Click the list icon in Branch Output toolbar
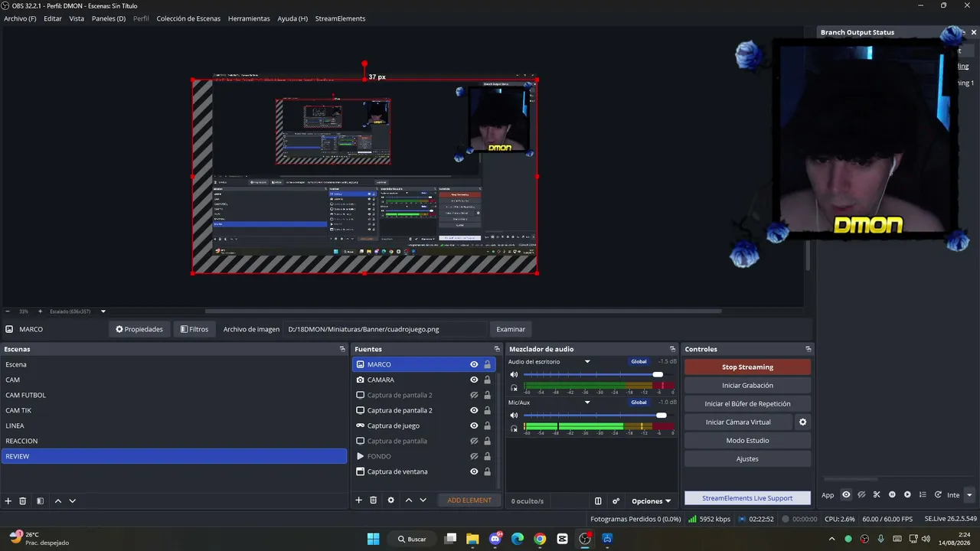980x551 pixels. point(923,494)
